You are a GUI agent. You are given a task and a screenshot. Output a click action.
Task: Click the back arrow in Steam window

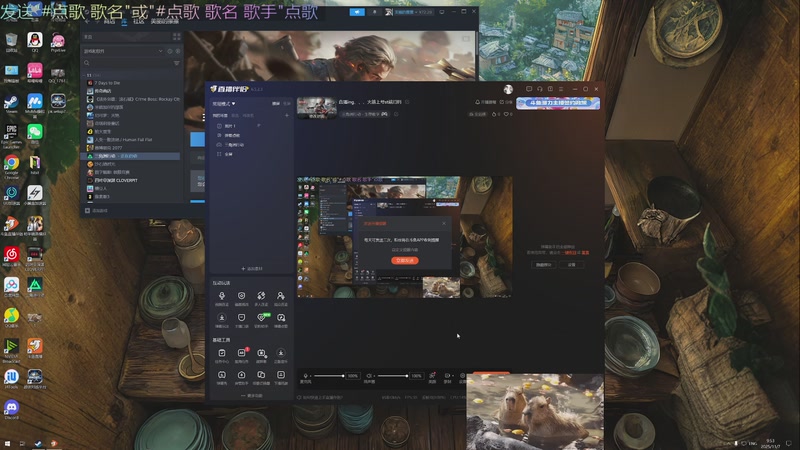(x=87, y=22)
